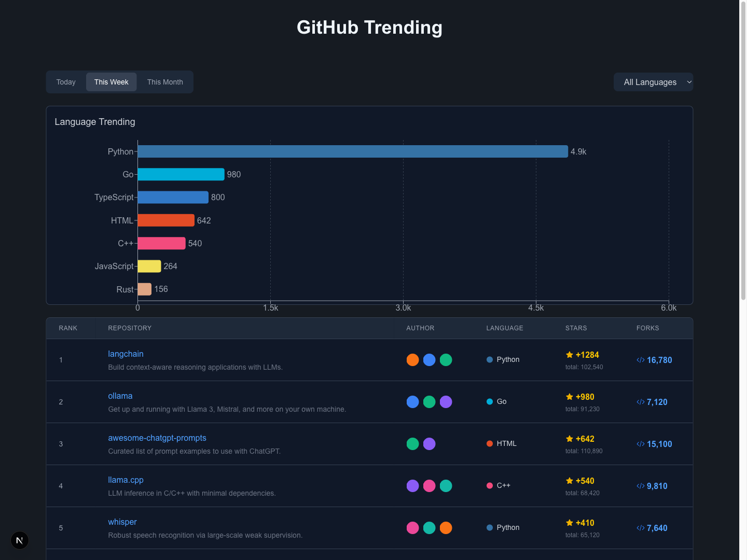
Task: Click the fork icon beside 15,100
Action: pyautogui.click(x=641, y=444)
